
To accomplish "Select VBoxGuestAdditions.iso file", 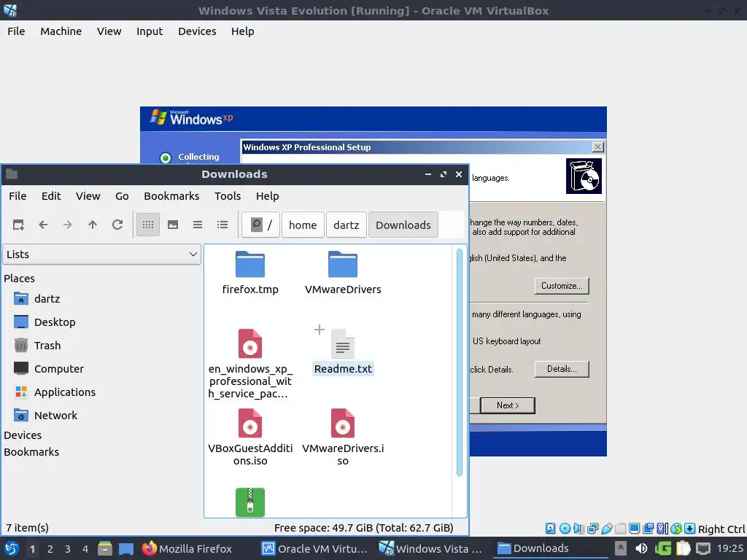I will click(x=250, y=437).
